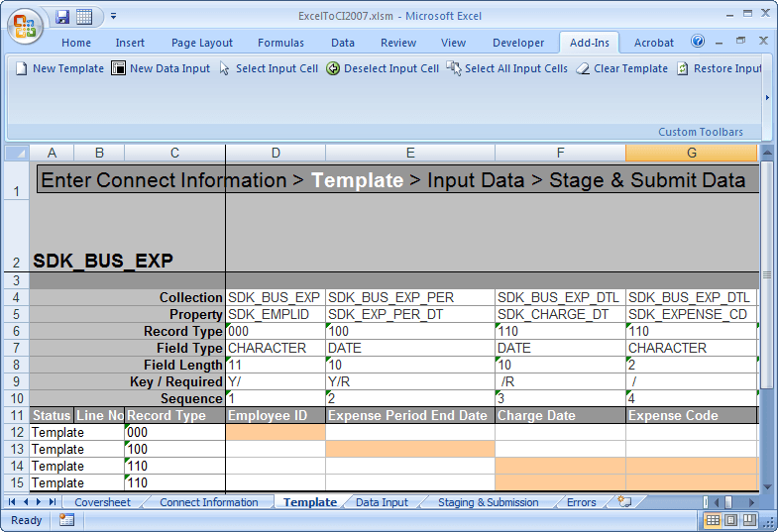Click the Select All corner button

(17, 153)
